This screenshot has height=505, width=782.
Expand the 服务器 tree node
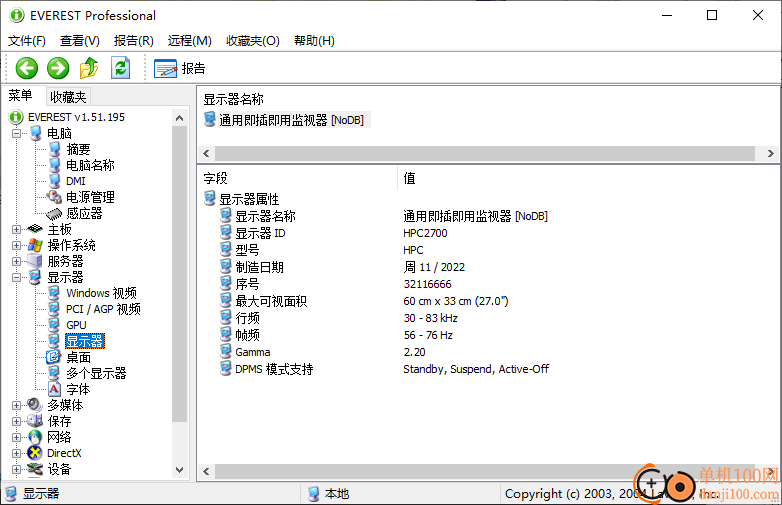pyautogui.click(x=16, y=261)
